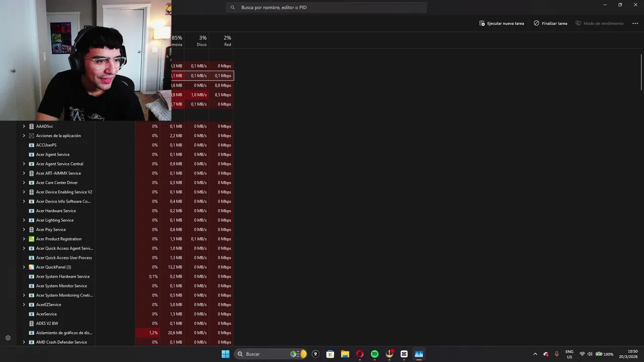Expand Acer Care Center Driver row
Screen dimensions: 644x362
24,183
